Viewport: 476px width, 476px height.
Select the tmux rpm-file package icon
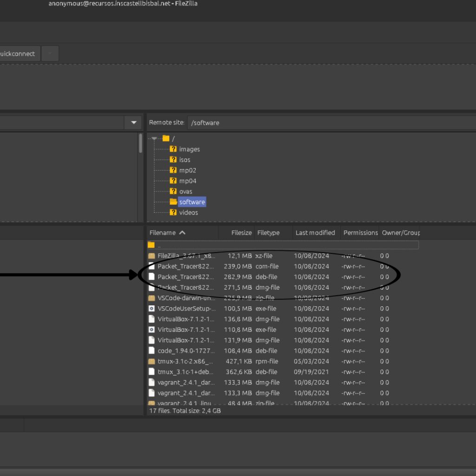(x=152, y=361)
